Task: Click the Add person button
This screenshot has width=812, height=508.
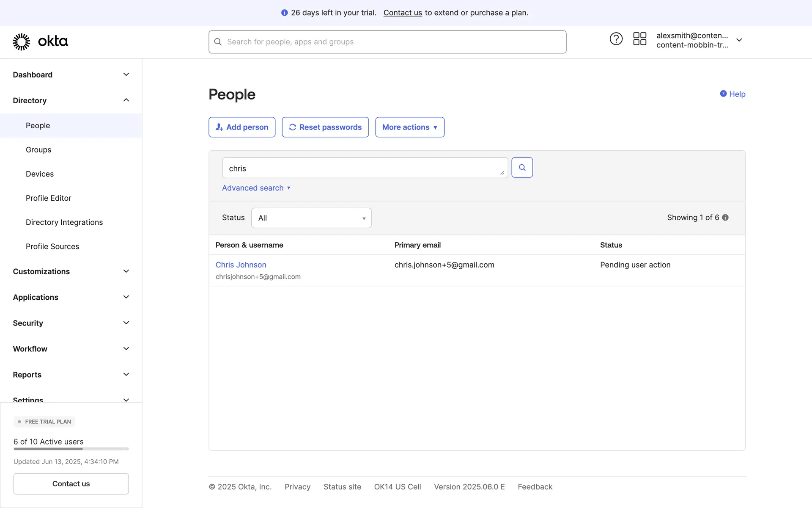Action: [242, 127]
